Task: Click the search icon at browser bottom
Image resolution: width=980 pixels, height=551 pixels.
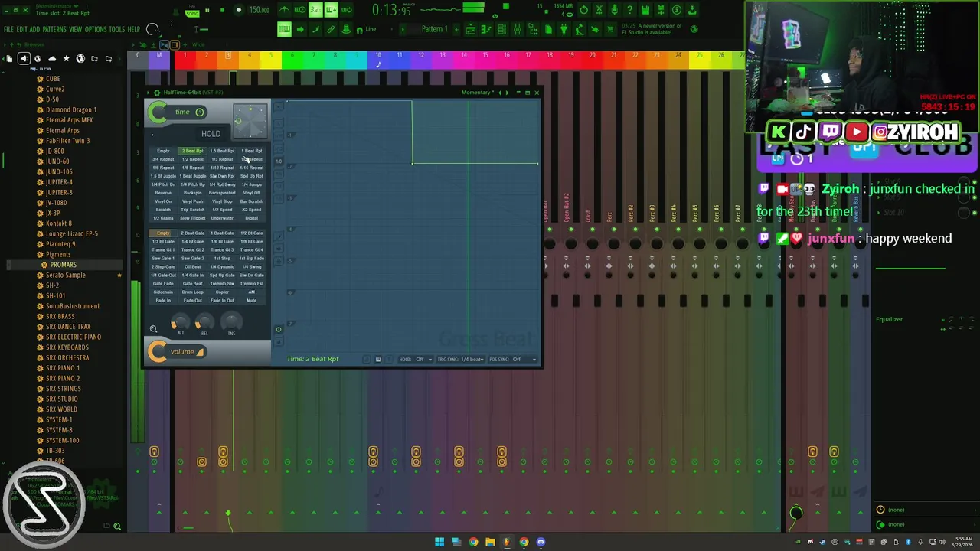Action: tap(117, 527)
